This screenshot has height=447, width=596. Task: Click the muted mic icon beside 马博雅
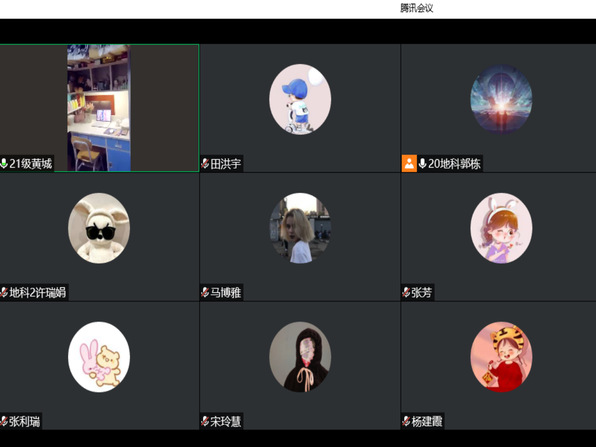coord(205,292)
